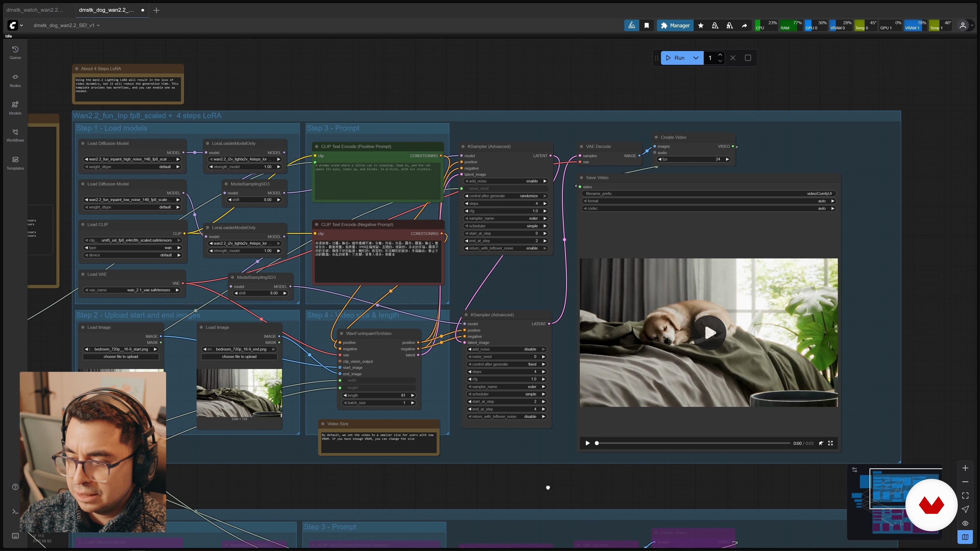Click the select mode arrow icon in canvas controls
The height and width of the screenshot is (551, 980).
(x=965, y=510)
